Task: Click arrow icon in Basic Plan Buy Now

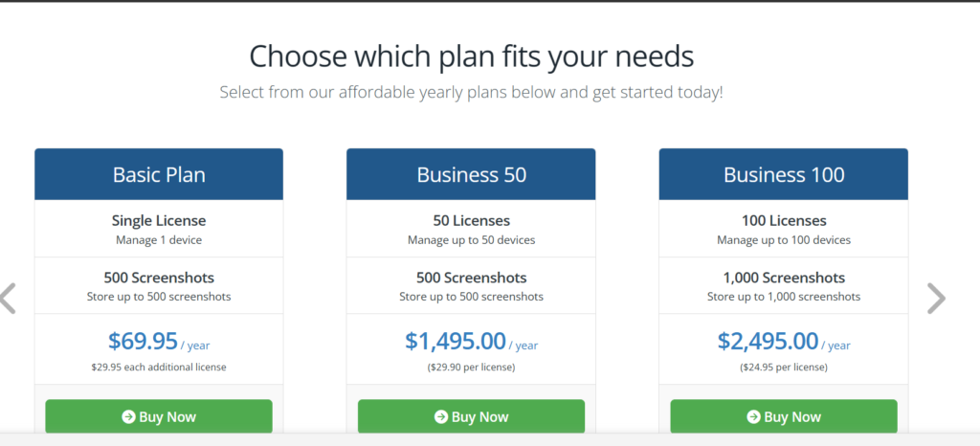Action: [129, 416]
